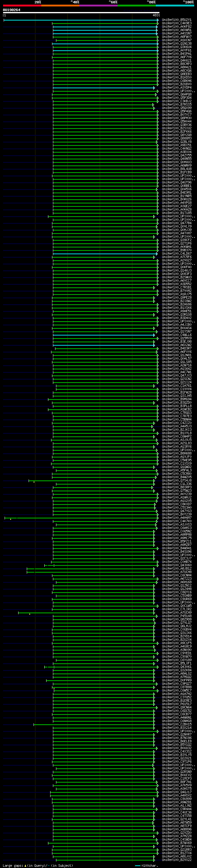Image resolution: width=197 pixels, height=868 pixels.
Task: Select label UniRef100_A3YDP4
Action: click(176, 88)
